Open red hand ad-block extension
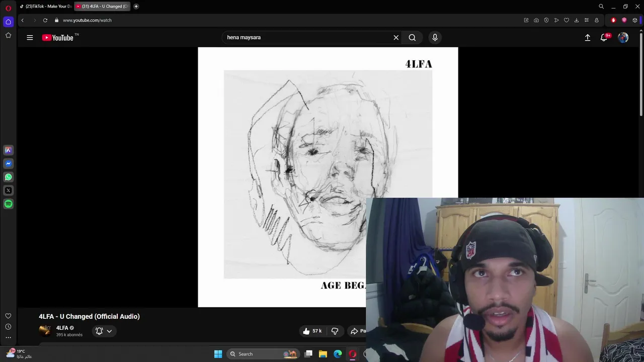The width and height of the screenshot is (644, 362). click(613, 20)
